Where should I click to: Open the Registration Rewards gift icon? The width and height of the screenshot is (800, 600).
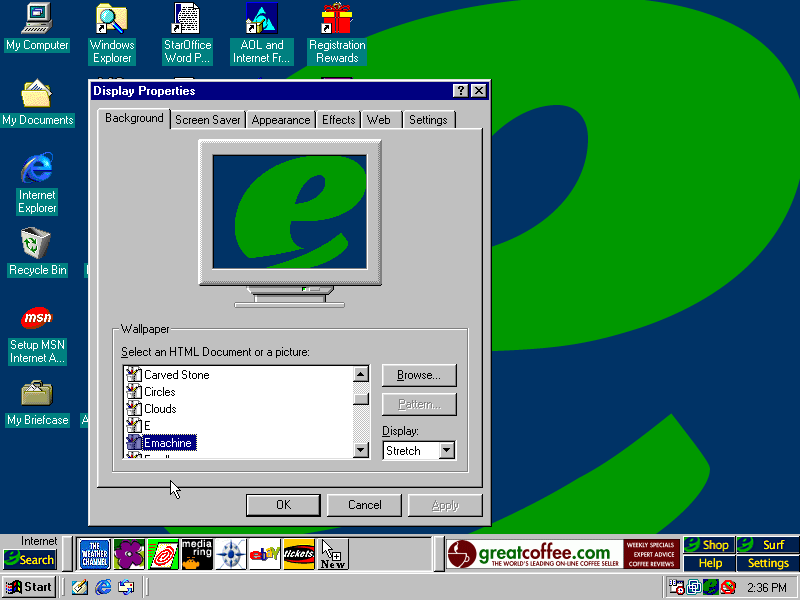point(336,19)
